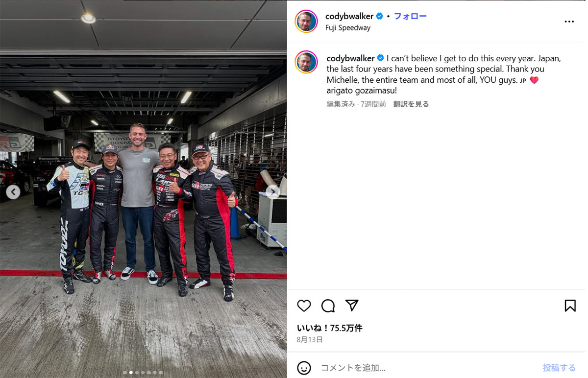Open the three-dot more options menu
The height and width of the screenshot is (378, 588).
point(569,22)
